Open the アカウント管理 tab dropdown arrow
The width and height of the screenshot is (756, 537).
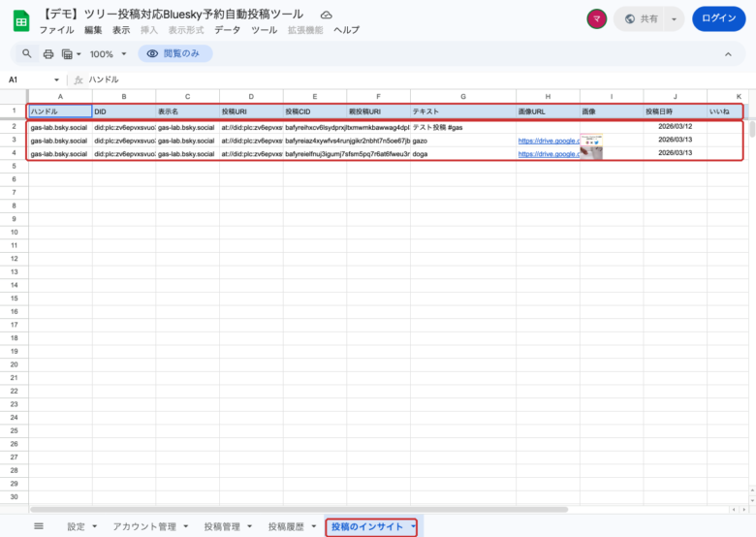[186, 526]
